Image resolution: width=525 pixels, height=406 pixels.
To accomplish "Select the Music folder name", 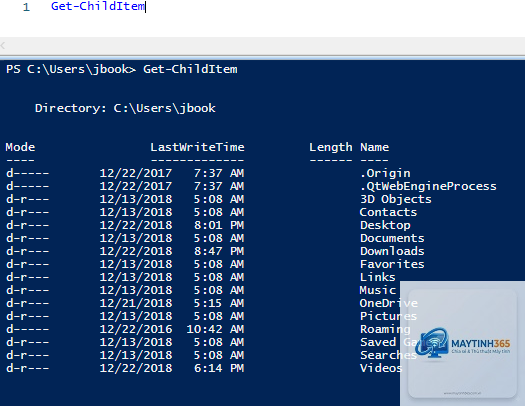I will [x=378, y=290].
